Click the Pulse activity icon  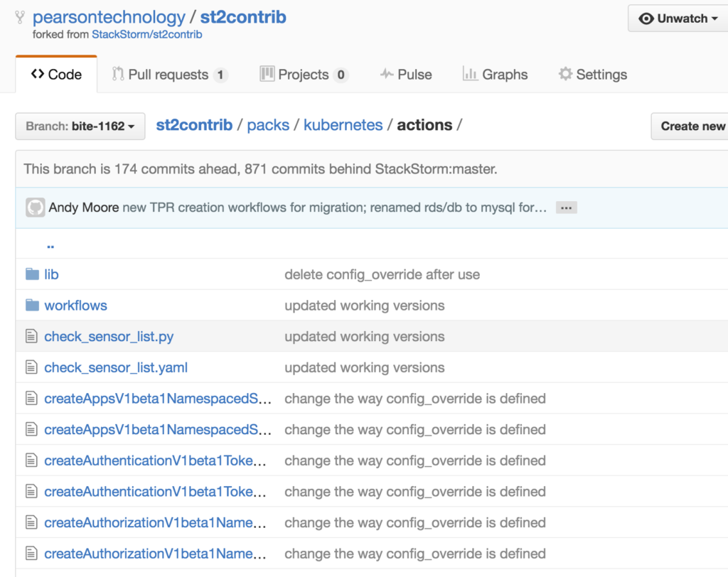tap(387, 74)
